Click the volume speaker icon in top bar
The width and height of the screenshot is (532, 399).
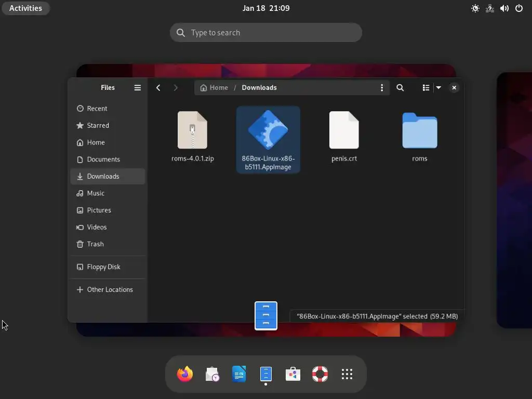tap(504, 8)
